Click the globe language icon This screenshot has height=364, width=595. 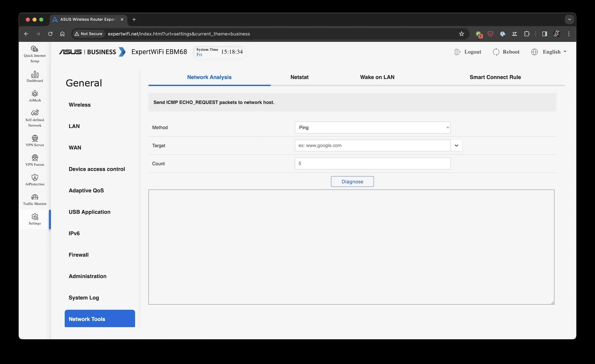pos(534,52)
